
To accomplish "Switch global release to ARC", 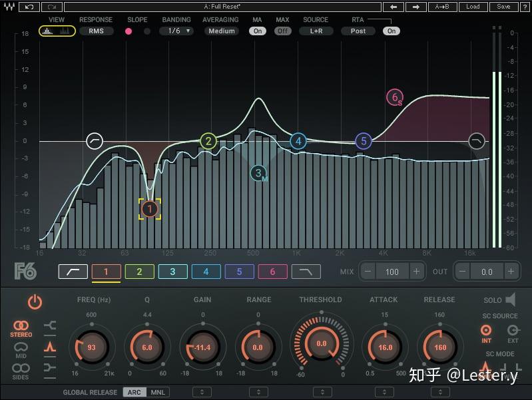I will [x=134, y=392].
